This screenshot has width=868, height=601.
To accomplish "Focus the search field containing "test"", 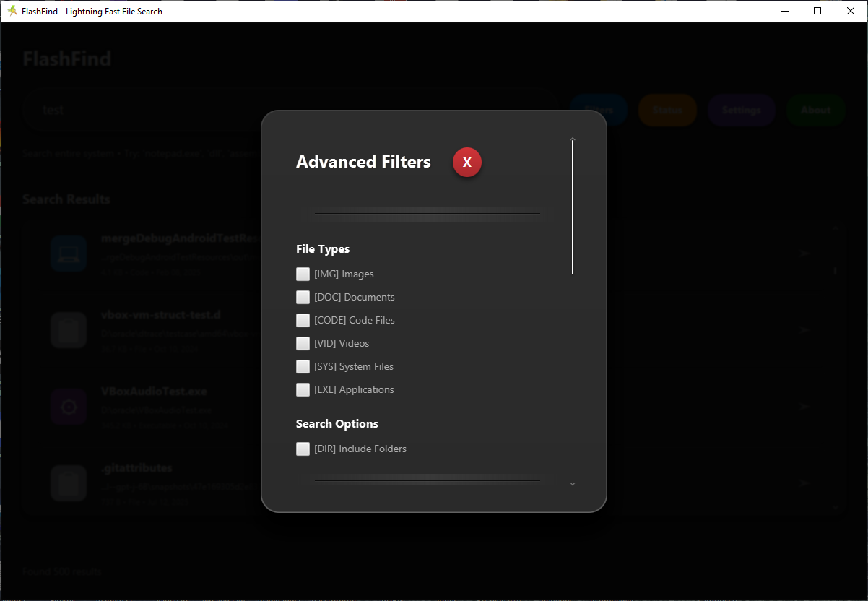I will tap(289, 110).
